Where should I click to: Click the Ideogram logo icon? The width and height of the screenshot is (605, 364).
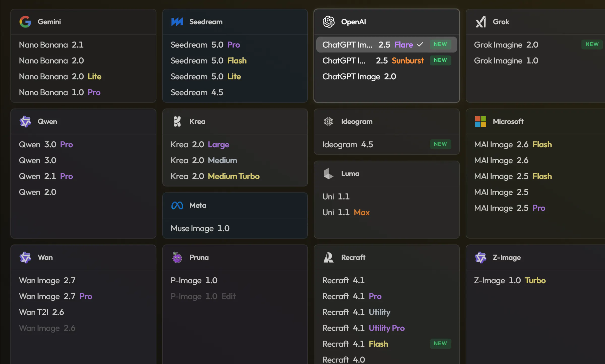coord(328,121)
